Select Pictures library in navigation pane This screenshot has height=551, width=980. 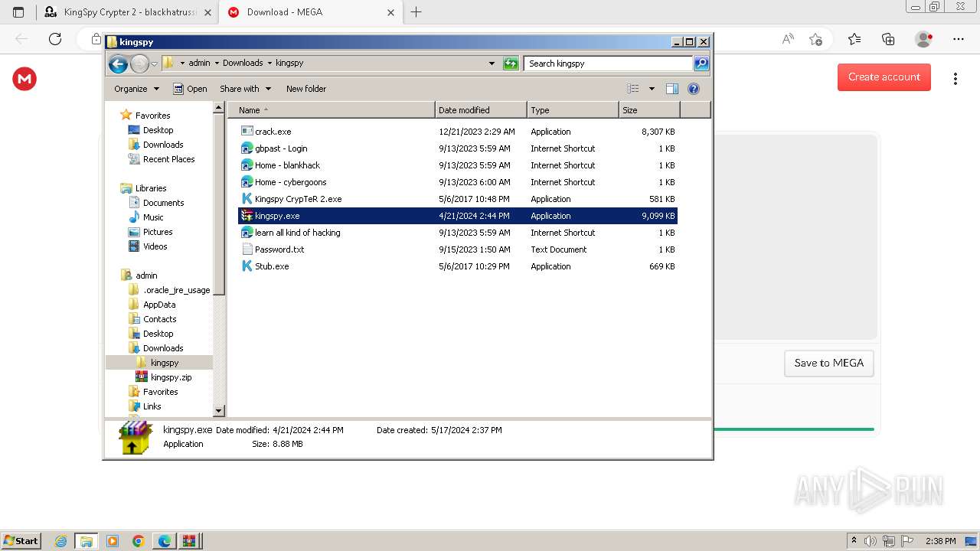click(x=158, y=232)
